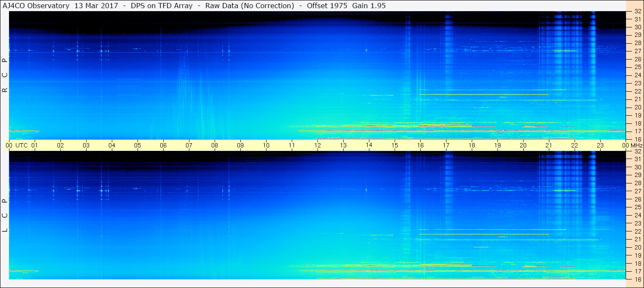Click the LCP panel's 23 MHz scale label
The height and width of the screenshot is (288, 644).
[638, 223]
